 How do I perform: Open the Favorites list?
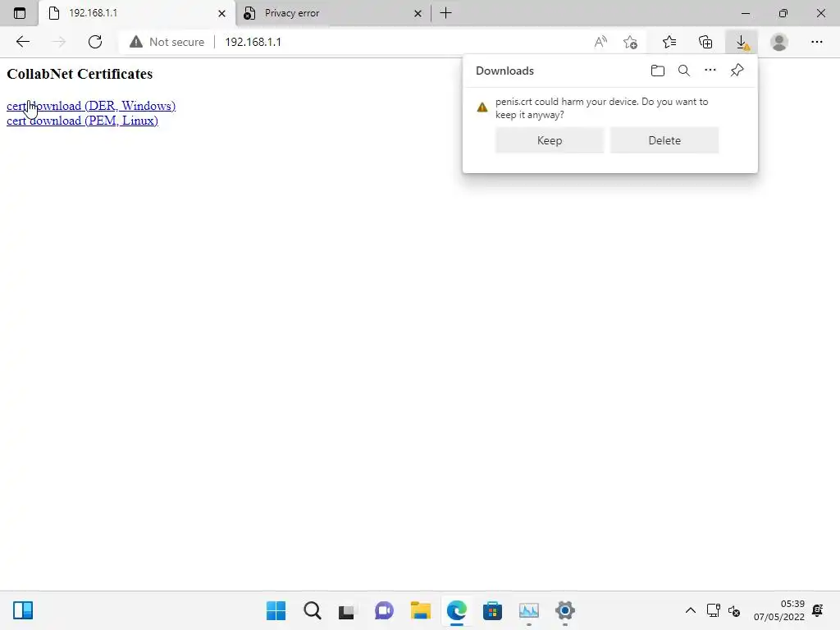[x=669, y=42]
